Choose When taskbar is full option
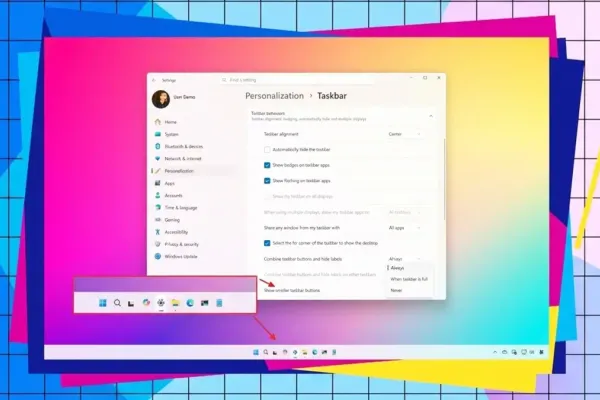 coord(409,279)
